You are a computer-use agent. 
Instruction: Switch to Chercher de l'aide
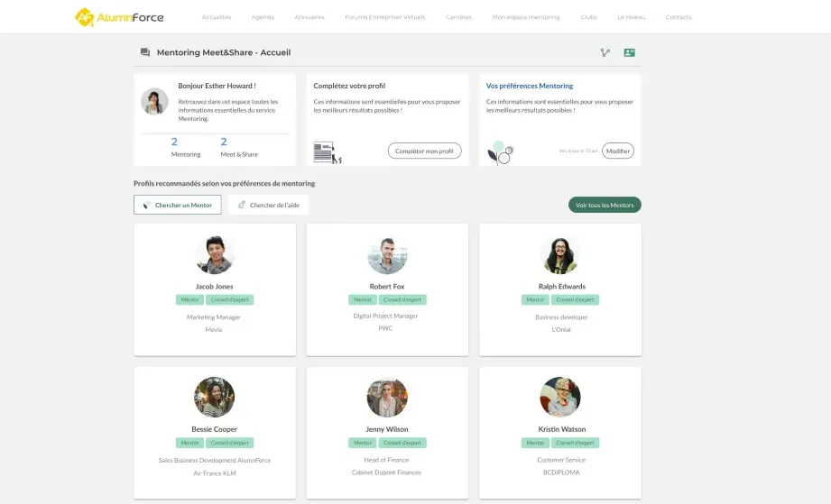coord(268,205)
